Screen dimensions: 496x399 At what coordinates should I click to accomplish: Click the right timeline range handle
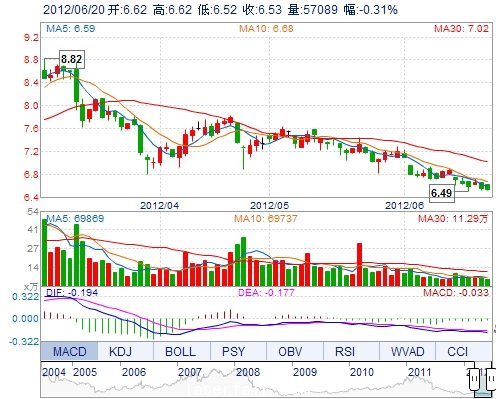(491, 379)
